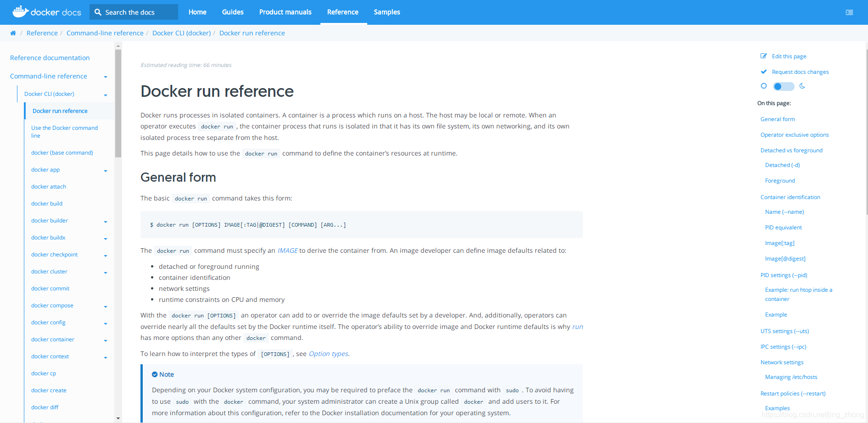The image size is (868, 423).
Task: Click the Note checkmark icon
Action: (155, 374)
